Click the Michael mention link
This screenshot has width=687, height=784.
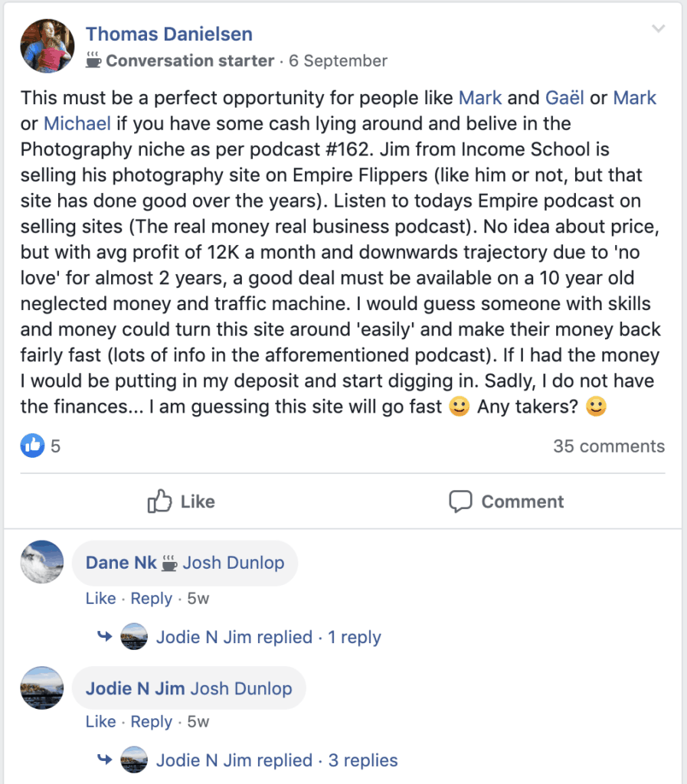pyautogui.click(x=77, y=123)
